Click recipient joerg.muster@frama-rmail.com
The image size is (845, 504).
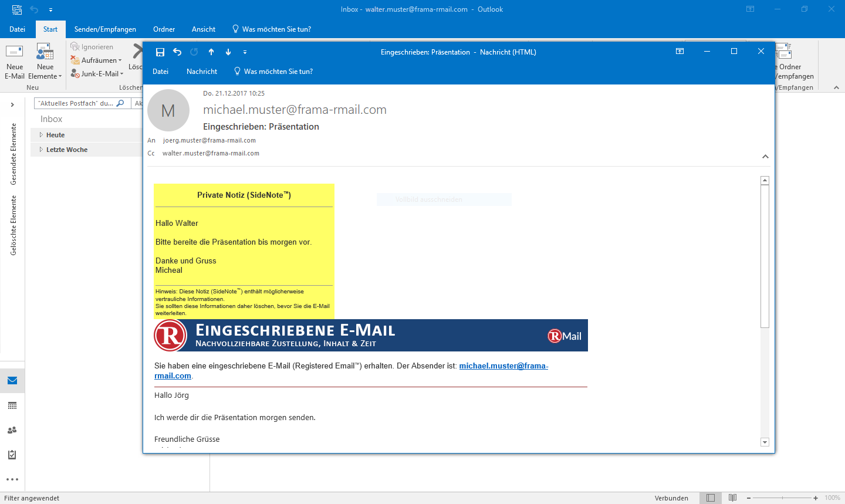[x=209, y=140]
